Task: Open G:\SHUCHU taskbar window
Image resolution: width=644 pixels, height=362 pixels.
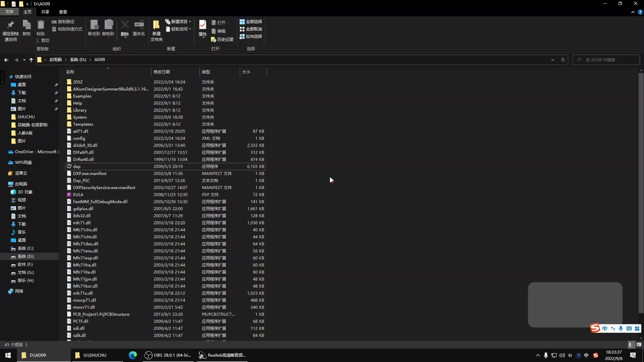Action: tap(97, 355)
